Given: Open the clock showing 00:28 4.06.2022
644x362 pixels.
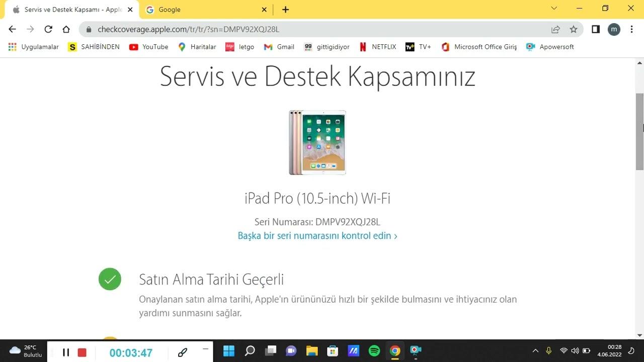Looking at the screenshot, I should click(609, 351).
